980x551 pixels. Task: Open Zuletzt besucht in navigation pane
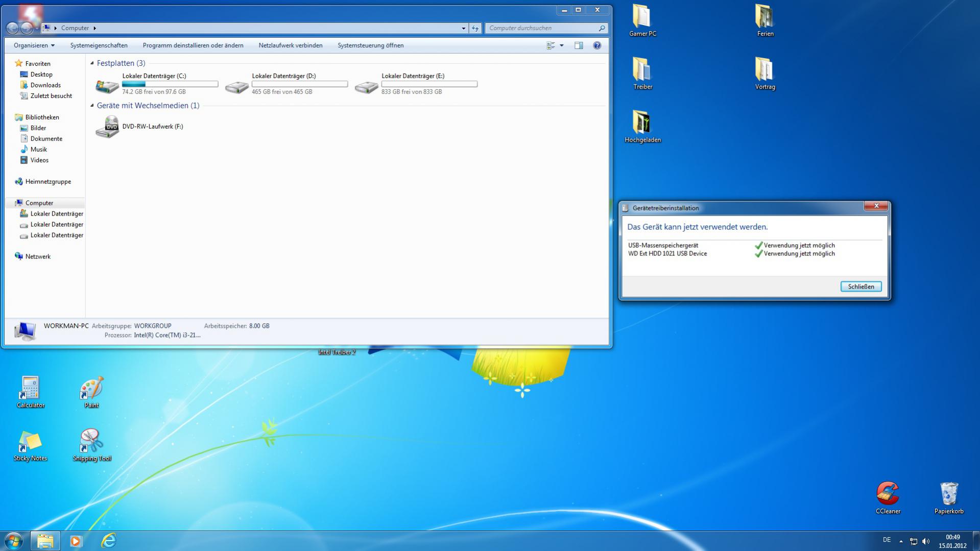(x=51, y=96)
